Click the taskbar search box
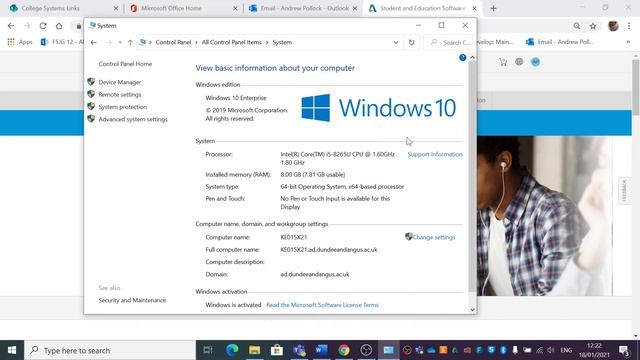The width and height of the screenshot is (640, 360). tap(110, 350)
